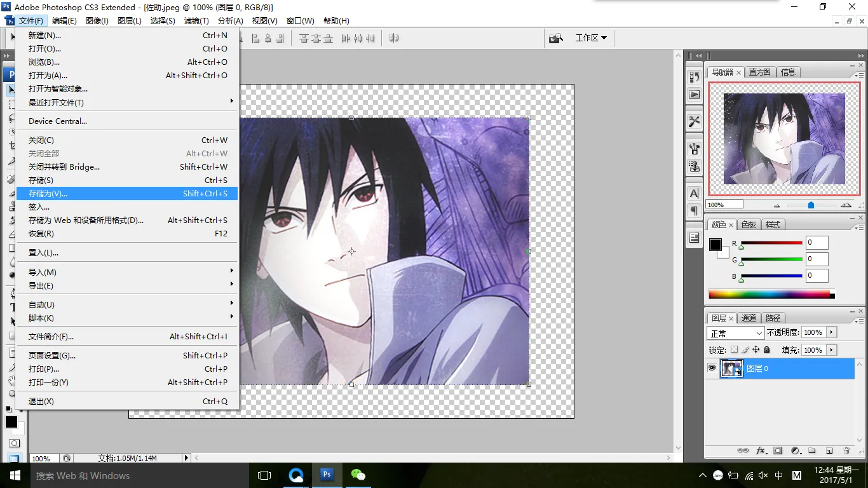Open the status bar info arrow menu
Image resolution: width=868 pixels, height=488 pixels.
pos(186,458)
